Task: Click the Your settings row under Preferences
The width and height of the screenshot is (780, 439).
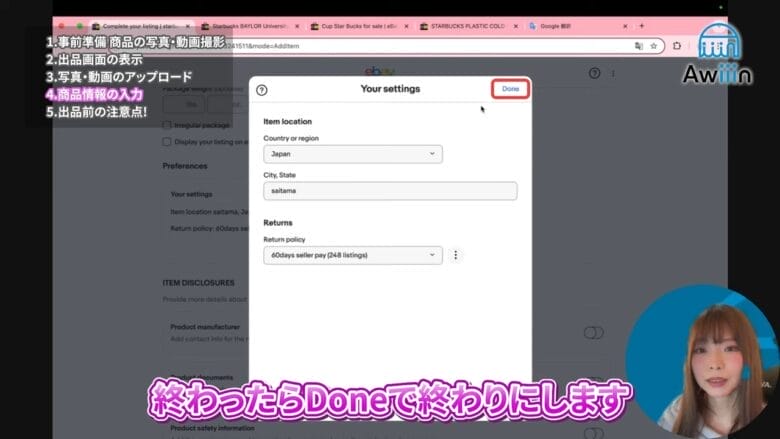Action: point(192,194)
